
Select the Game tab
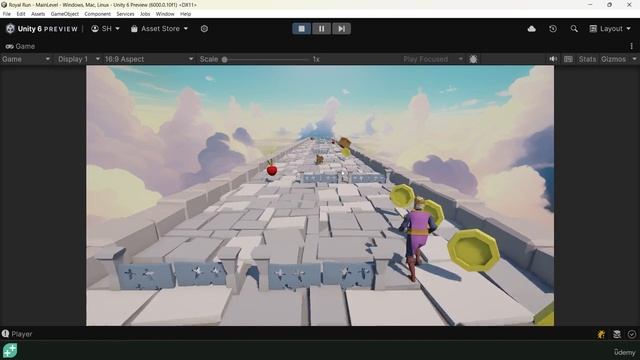click(x=20, y=46)
